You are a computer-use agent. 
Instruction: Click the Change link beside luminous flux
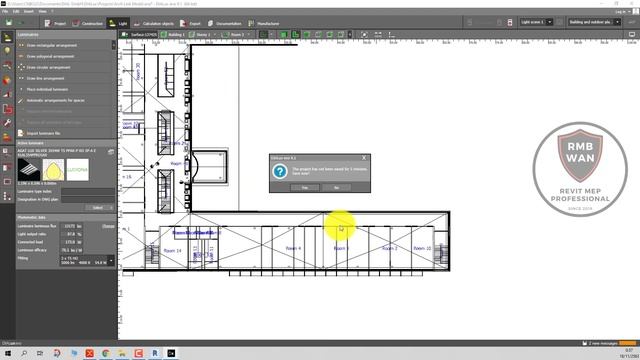[108, 226]
